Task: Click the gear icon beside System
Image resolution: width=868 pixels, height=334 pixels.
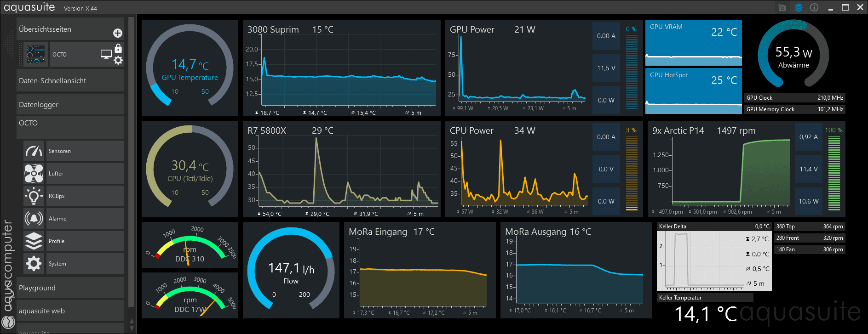Action: coord(34,263)
